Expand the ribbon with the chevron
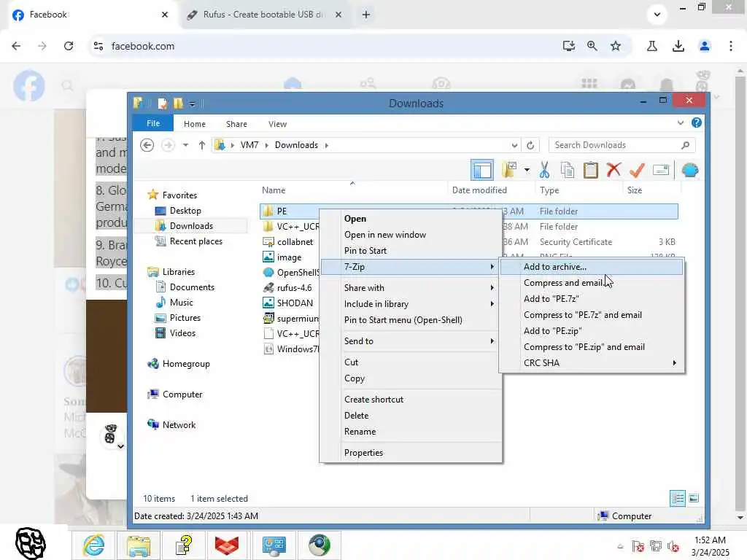747x560 pixels. (x=681, y=122)
